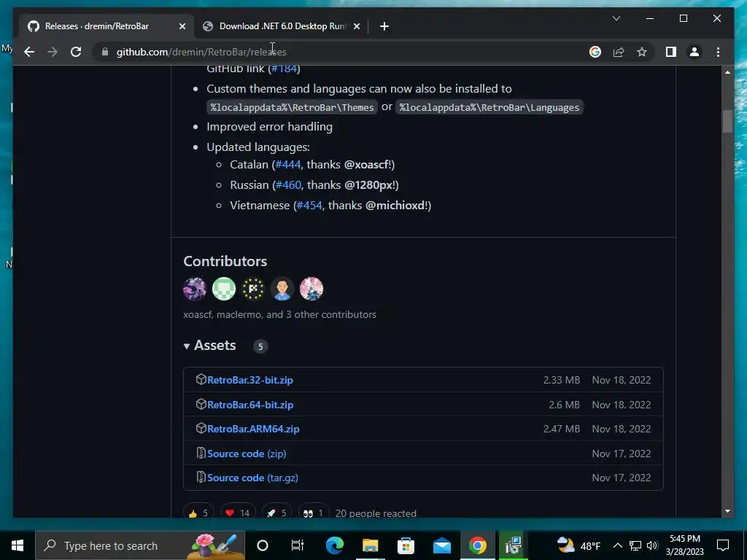The image size is (747, 560).
Task: Bookmark this page with the star icon
Action: click(x=642, y=52)
